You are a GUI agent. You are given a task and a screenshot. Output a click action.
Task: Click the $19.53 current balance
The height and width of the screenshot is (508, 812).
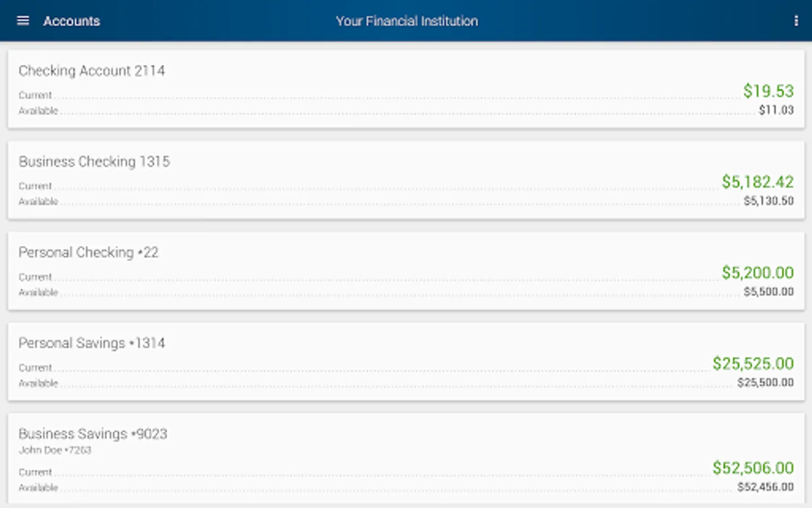coord(768,91)
